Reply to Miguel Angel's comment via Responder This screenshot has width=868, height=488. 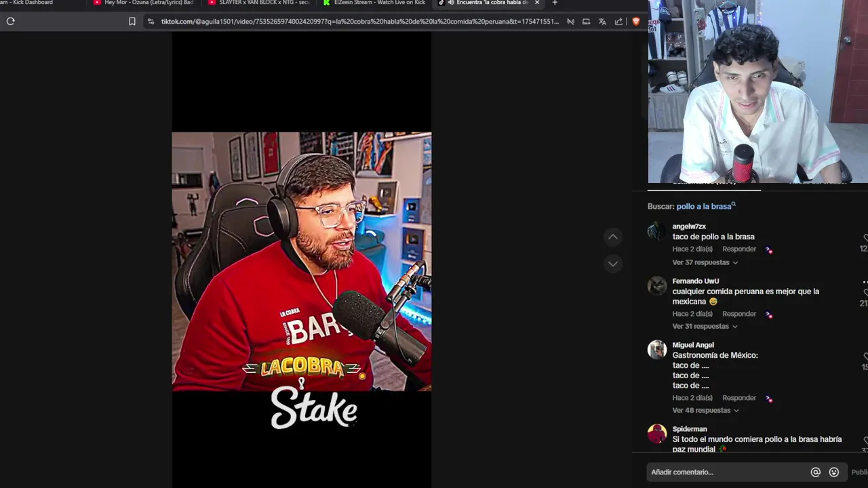[739, 399]
